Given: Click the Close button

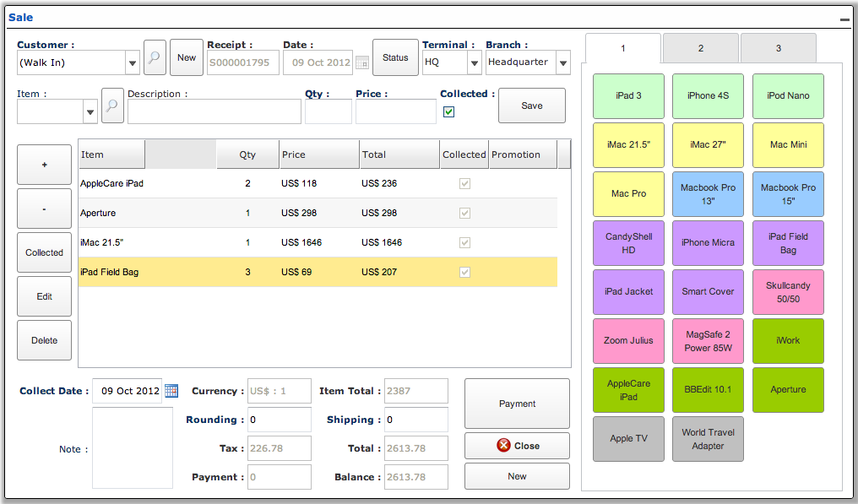Looking at the screenshot, I should click(517, 446).
